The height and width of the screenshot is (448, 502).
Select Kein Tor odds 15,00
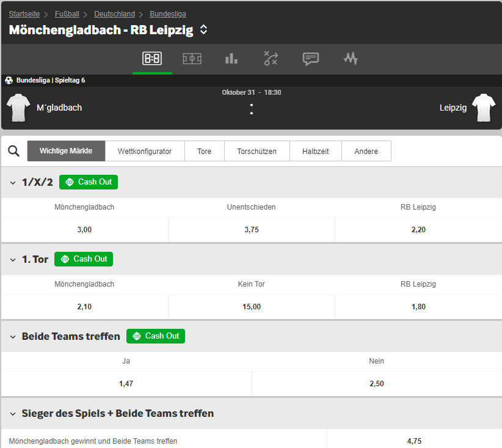(x=252, y=307)
